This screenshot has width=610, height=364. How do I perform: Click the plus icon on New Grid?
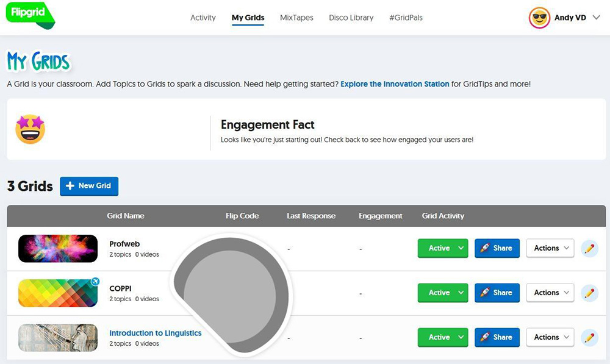[x=70, y=186]
